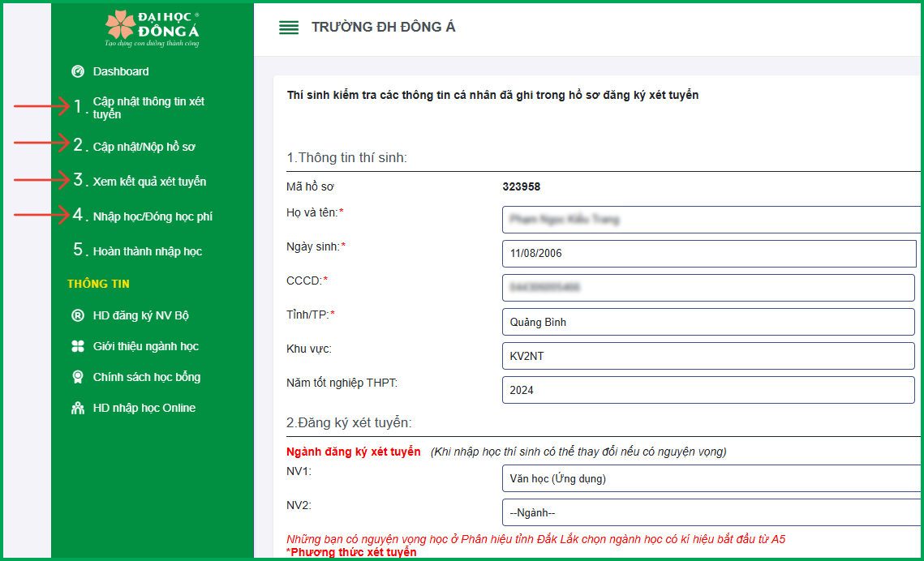This screenshot has height=561, width=924.
Task: Open NV1 dropdown Văn học (Ứng dụng)
Action: [x=711, y=478]
